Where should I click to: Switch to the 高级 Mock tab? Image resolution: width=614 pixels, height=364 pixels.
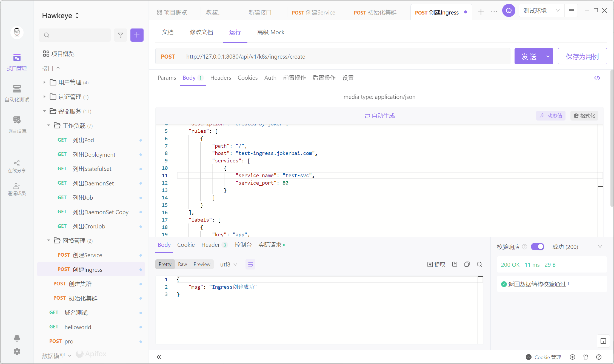coord(271,32)
